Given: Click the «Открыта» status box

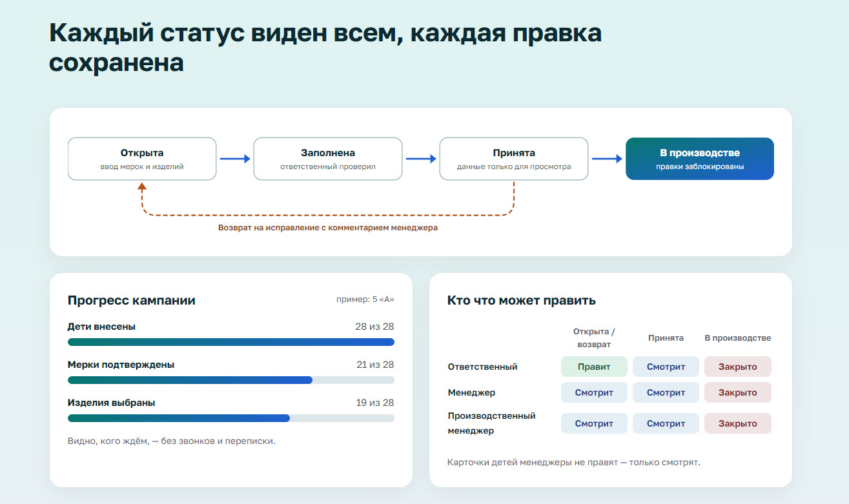Looking at the screenshot, I should click(x=142, y=159).
